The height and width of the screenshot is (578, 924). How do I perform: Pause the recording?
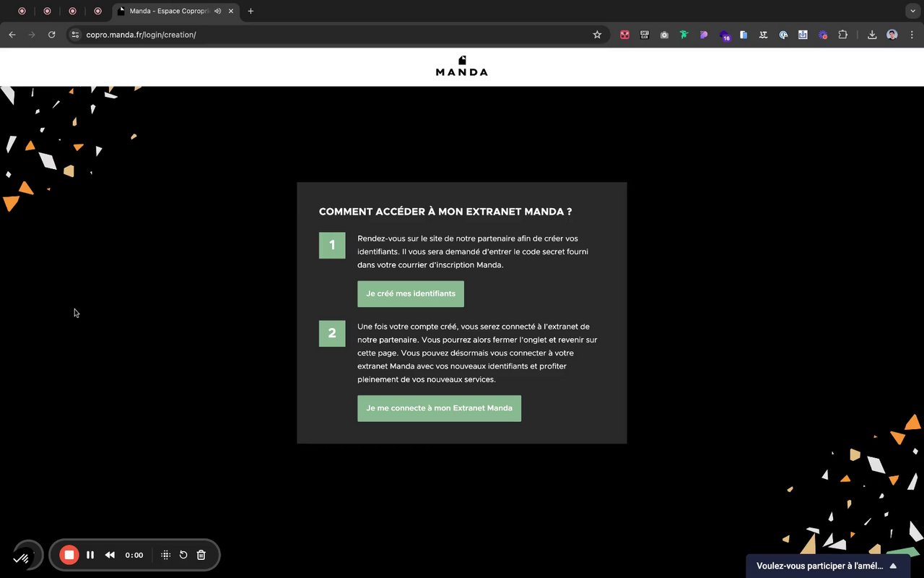pyautogui.click(x=90, y=555)
